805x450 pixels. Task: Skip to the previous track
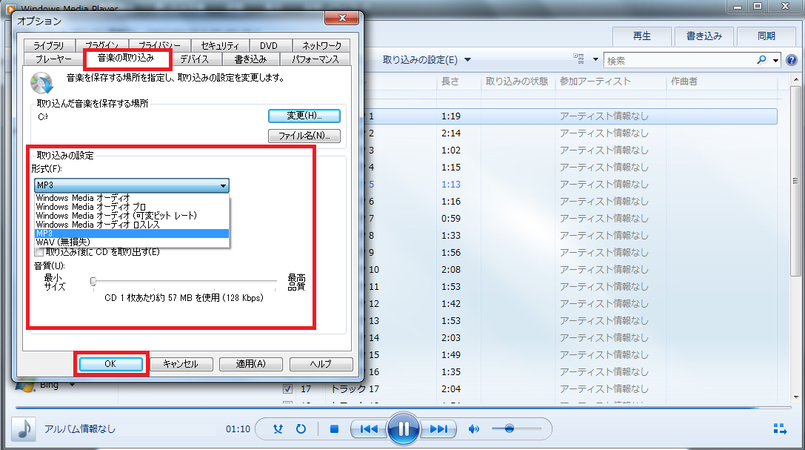tap(369, 428)
